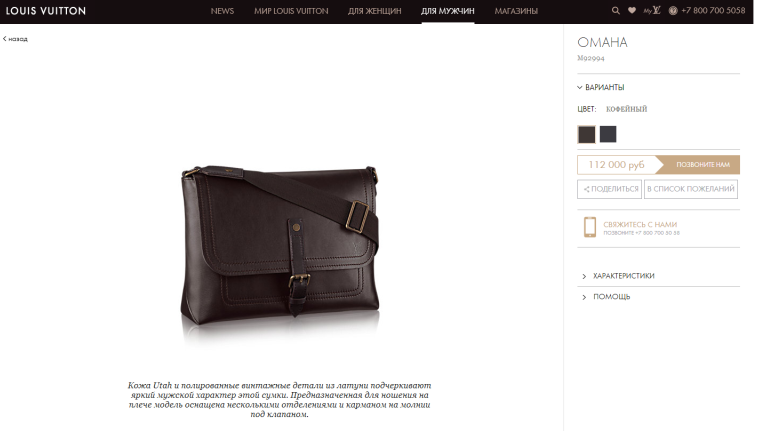The height and width of the screenshot is (431, 769).
Task: Click the mobile phone contact icon
Action: tap(590, 227)
